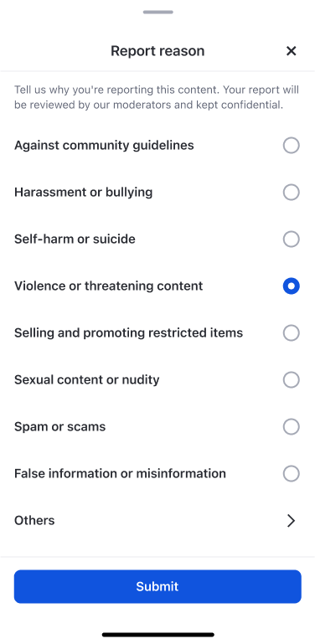Submit the report
This screenshot has width=315, height=644.
pos(157,586)
